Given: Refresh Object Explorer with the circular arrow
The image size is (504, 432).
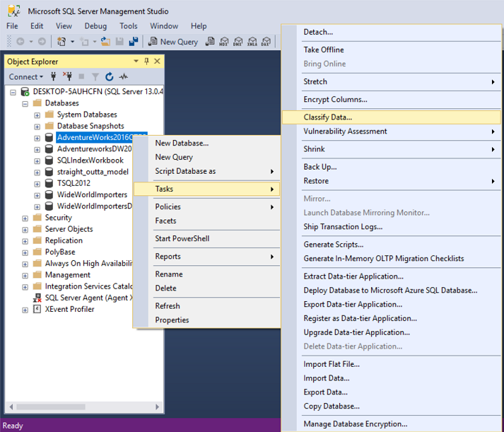Looking at the screenshot, I should [110, 76].
